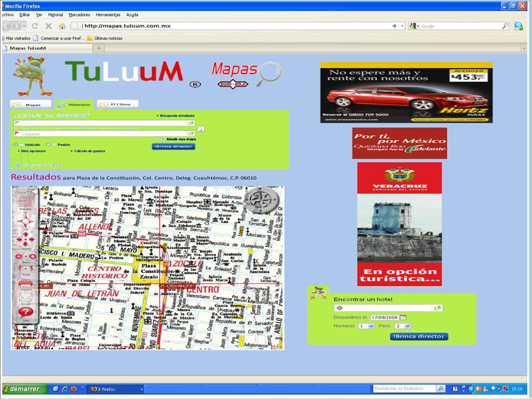The image size is (532, 399).
Task: Expand Cálculo de gastos
Action: (88, 151)
